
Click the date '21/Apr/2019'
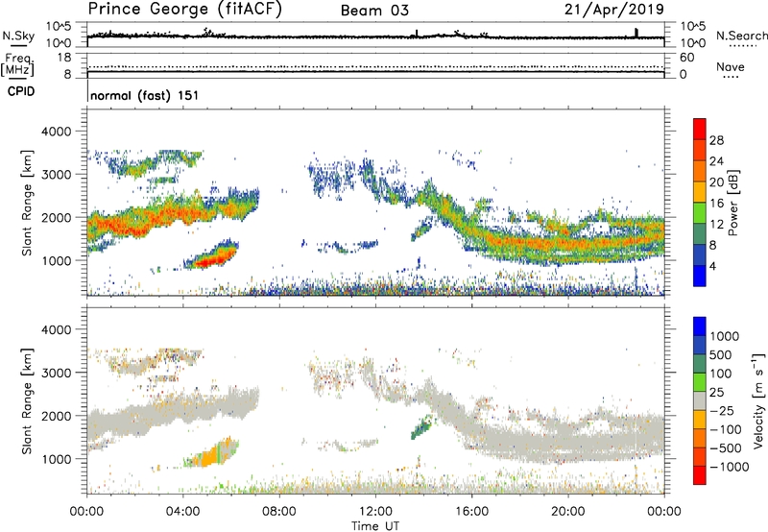[614, 10]
